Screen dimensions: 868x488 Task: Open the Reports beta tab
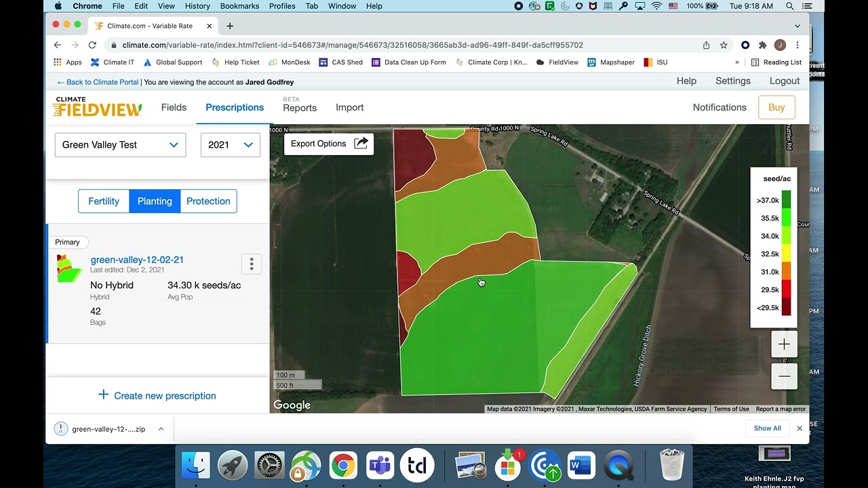coord(300,105)
